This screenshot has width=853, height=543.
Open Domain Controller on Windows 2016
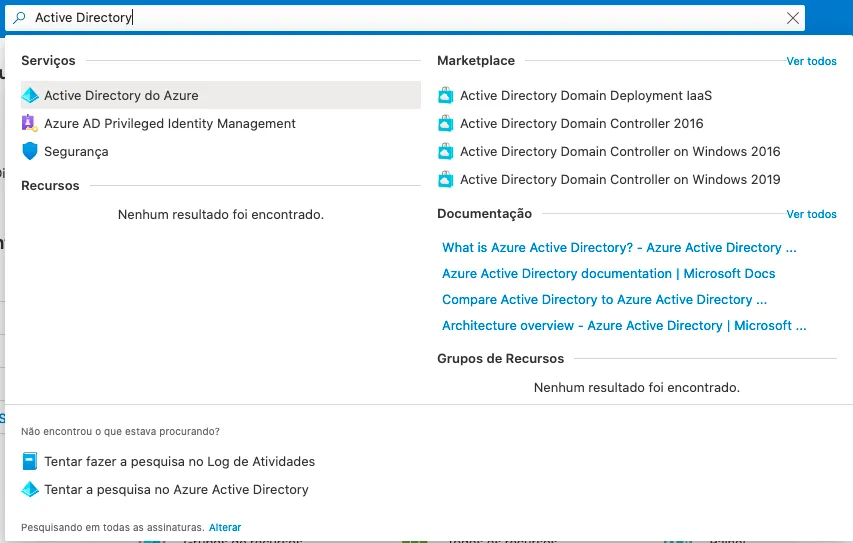620,151
